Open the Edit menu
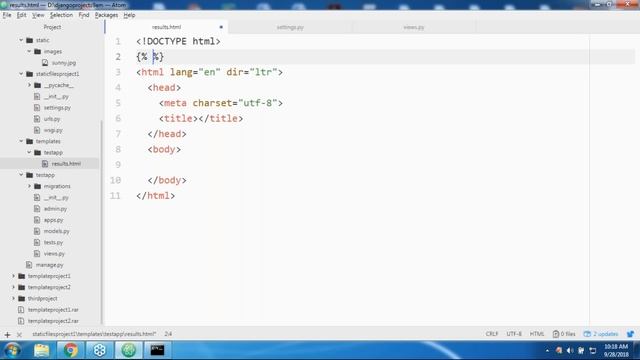Viewport: 640px width, 360px height. [x=21, y=15]
